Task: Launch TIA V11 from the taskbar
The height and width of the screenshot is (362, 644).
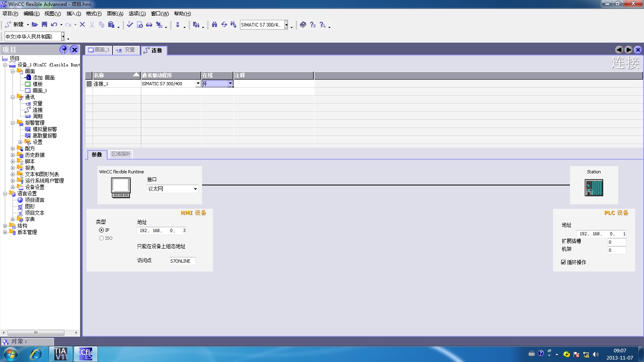Action: [x=61, y=354]
